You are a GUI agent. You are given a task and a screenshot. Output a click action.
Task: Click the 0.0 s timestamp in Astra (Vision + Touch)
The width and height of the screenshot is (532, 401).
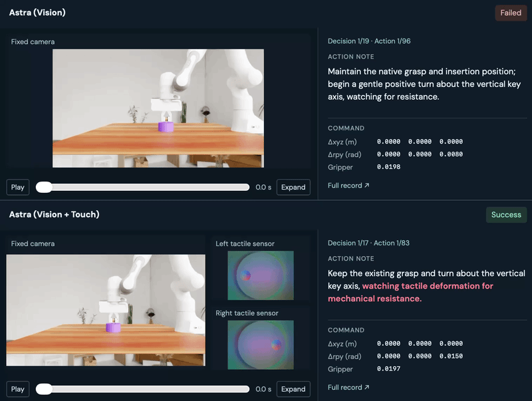click(x=263, y=389)
